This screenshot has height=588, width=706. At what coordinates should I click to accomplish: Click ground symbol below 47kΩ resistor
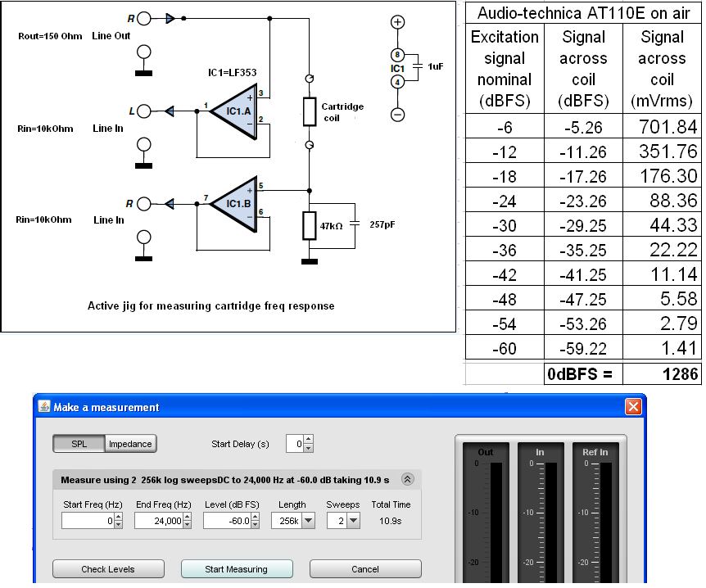(310, 261)
